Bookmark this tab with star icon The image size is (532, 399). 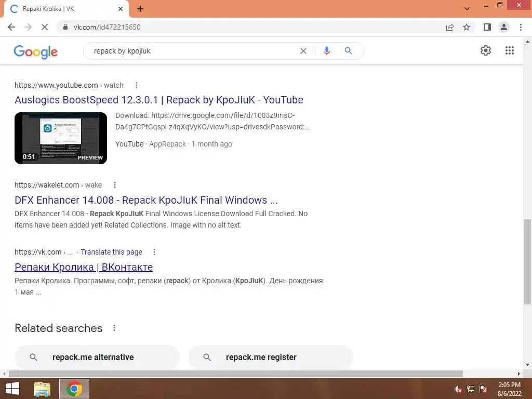467,27
